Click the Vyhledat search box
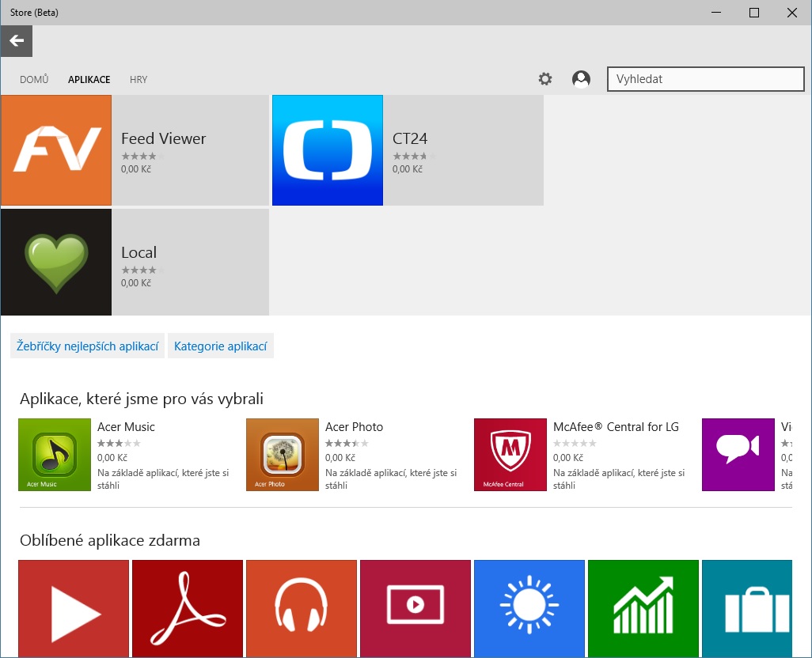The height and width of the screenshot is (658, 812). pos(704,78)
